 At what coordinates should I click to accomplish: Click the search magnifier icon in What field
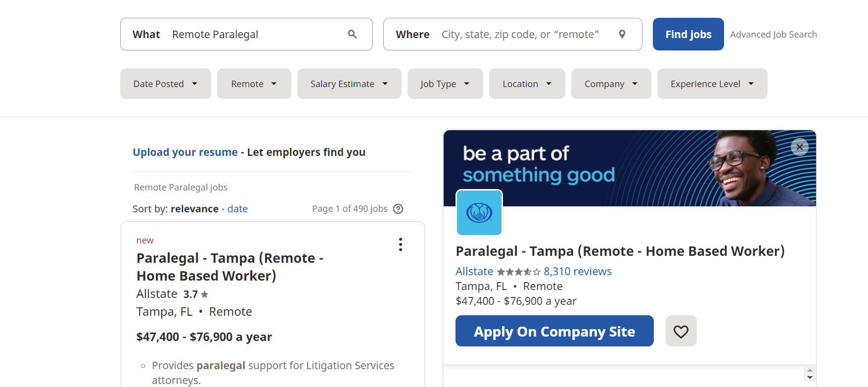coord(352,34)
